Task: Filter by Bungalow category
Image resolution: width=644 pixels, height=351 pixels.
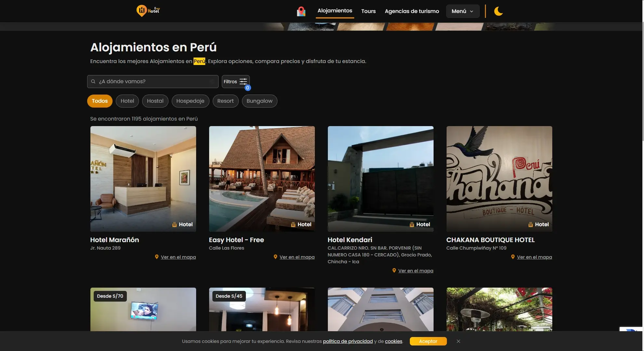Action: click(259, 101)
